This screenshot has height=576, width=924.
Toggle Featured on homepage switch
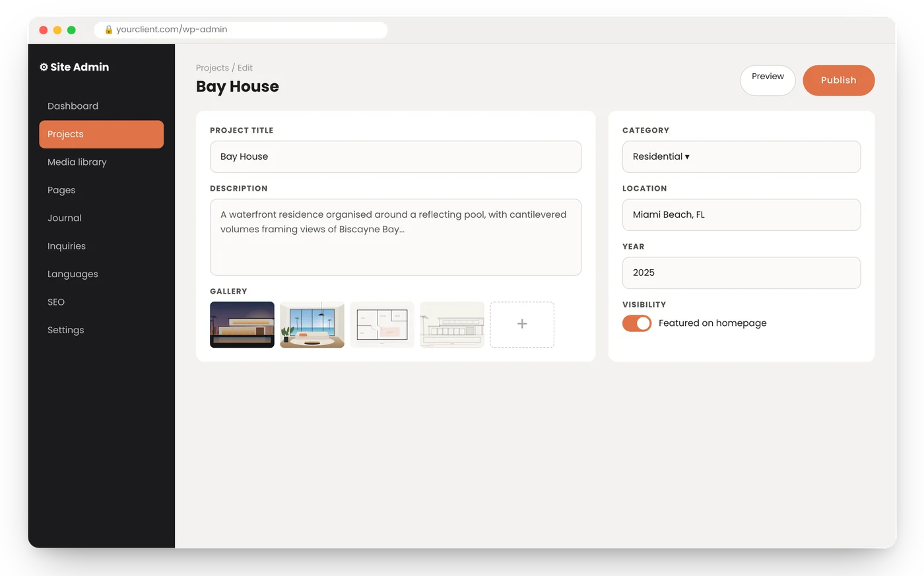coord(637,323)
